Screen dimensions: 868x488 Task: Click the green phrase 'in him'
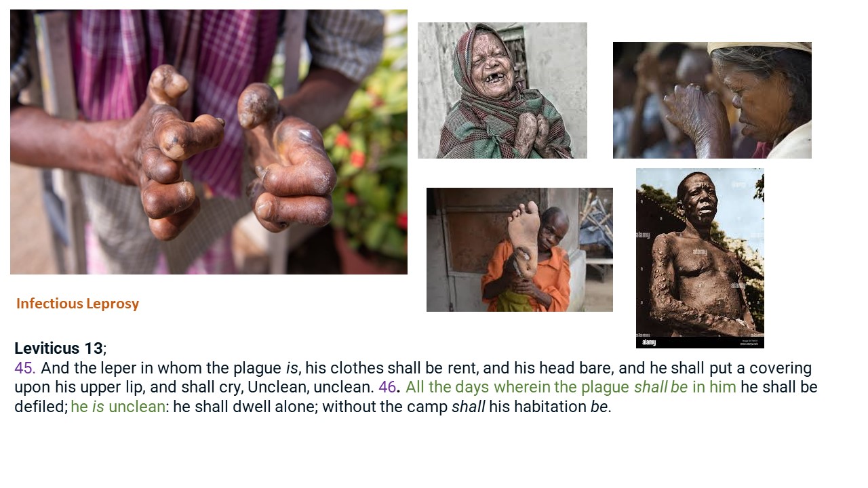pos(714,387)
